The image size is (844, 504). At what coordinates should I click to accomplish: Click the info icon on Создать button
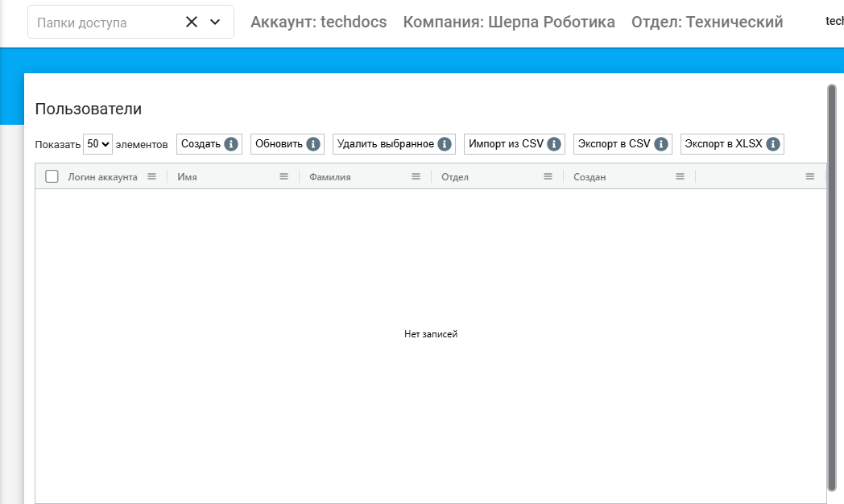pos(231,144)
